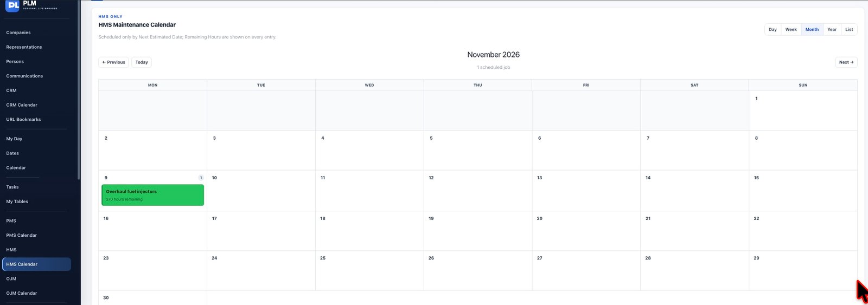
Task: Open OJM Calendar
Action: [x=22, y=293]
